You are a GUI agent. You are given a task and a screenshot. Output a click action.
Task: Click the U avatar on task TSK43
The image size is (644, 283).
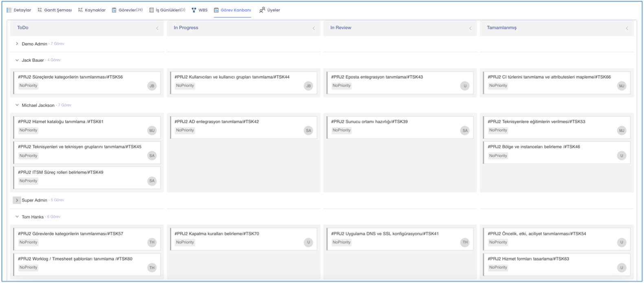[x=465, y=86]
